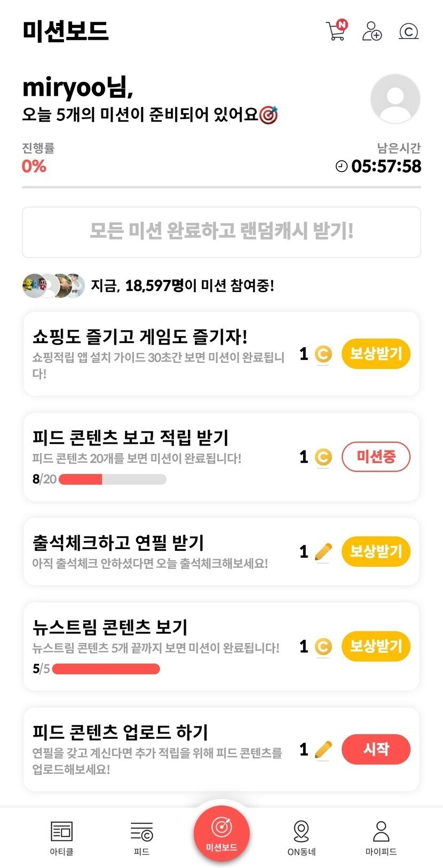Claim reward for 뉴스트림 콘텐츠 보기

376,646
